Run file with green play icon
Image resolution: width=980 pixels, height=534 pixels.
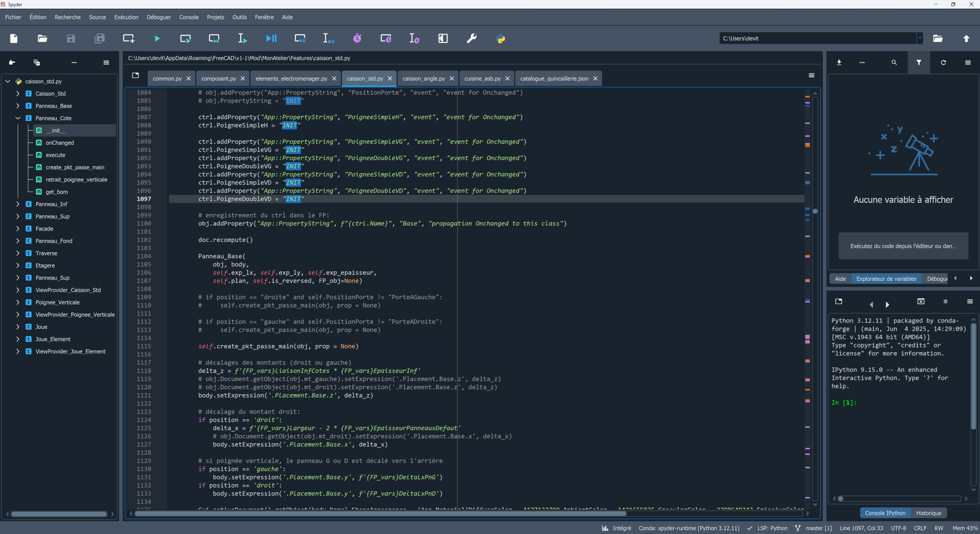157,38
